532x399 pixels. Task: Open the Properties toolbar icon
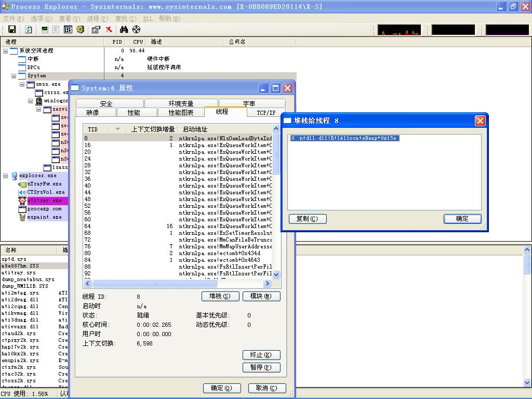click(x=96, y=30)
